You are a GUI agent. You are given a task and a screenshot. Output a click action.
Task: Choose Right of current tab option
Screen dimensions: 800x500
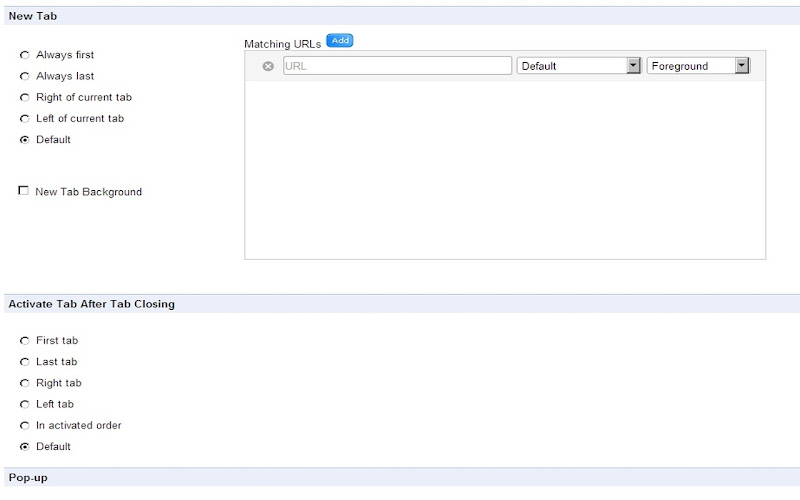[x=24, y=97]
